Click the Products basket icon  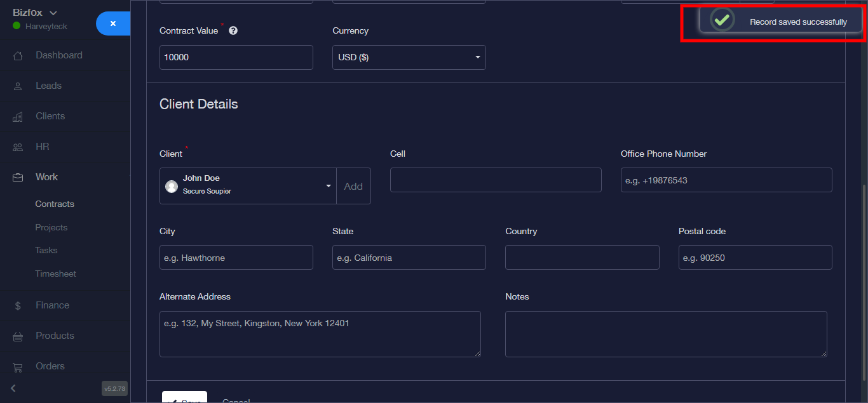click(18, 336)
